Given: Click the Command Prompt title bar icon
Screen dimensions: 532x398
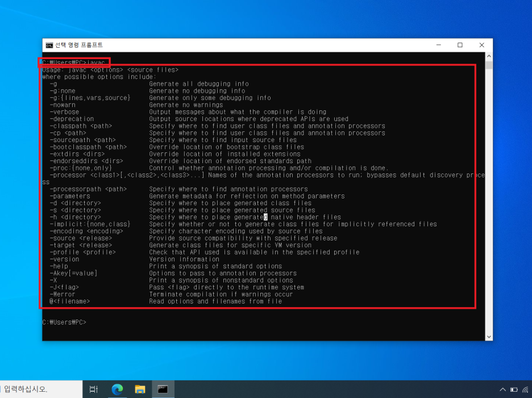Looking at the screenshot, I should [x=49, y=45].
